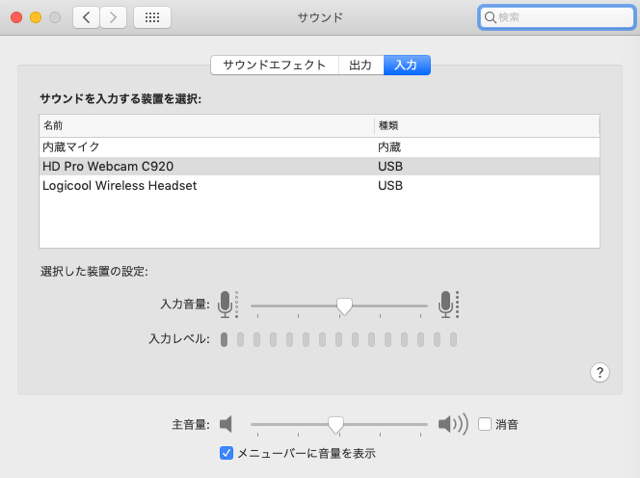Uncheck メニューバーに音量を表示 checkbox
640x478 pixels.
(x=226, y=453)
